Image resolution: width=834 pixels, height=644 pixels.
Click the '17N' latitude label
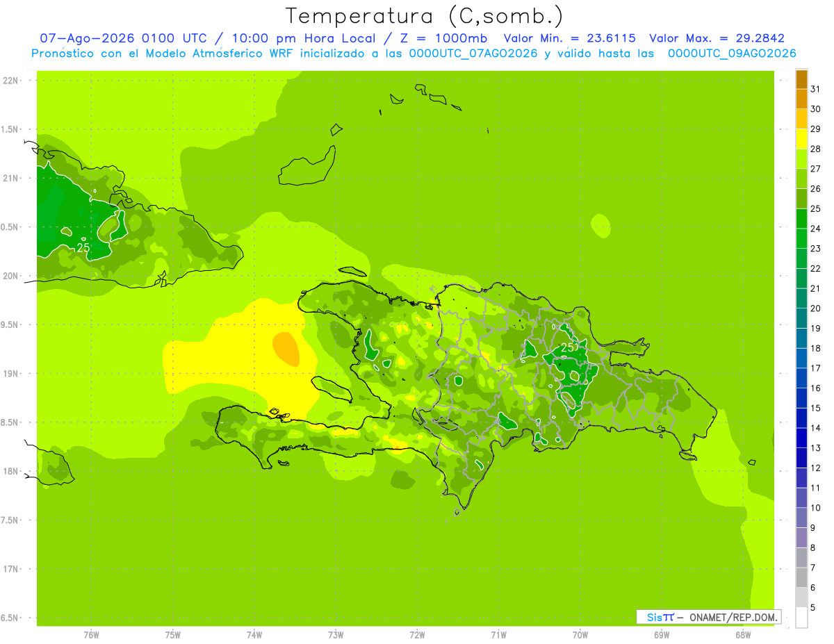pyautogui.click(x=11, y=569)
